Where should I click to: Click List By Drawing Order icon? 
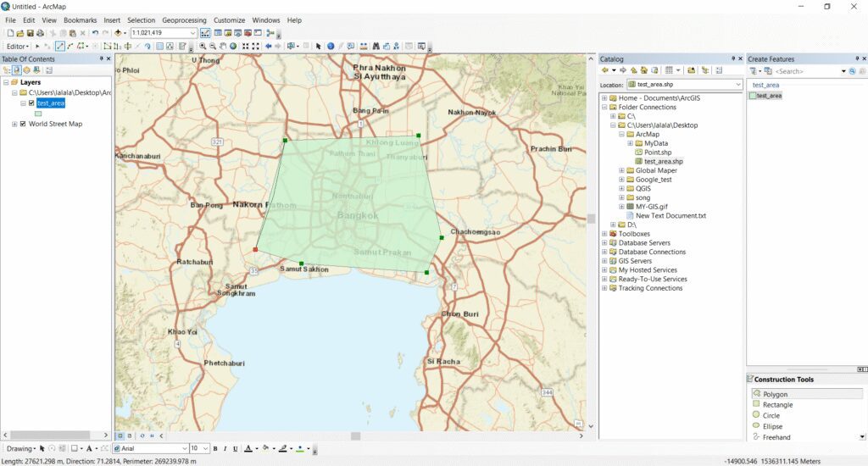click(7, 70)
